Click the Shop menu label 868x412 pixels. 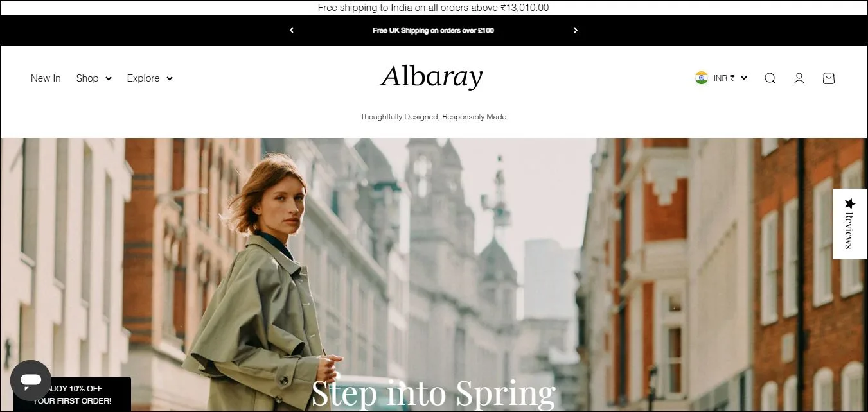pos(87,78)
